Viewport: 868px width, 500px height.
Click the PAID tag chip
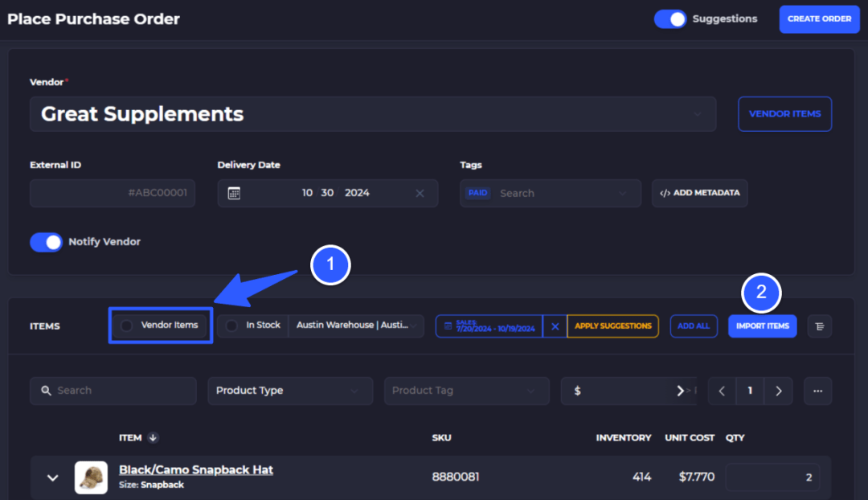click(x=477, y=193)
